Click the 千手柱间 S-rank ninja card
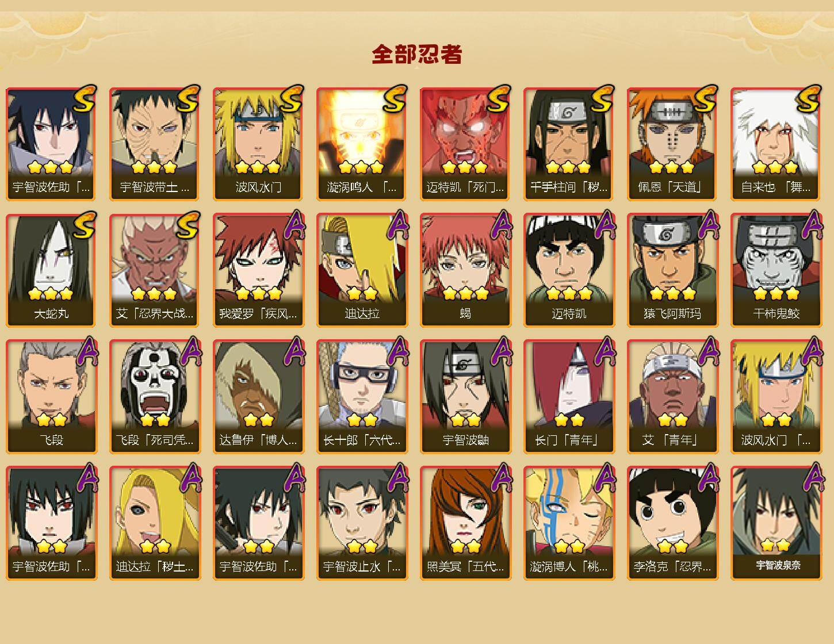 click(569, 144)
